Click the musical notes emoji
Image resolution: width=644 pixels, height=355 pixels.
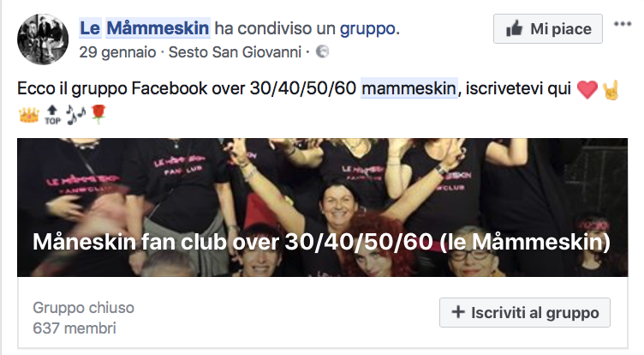[75, 115]
